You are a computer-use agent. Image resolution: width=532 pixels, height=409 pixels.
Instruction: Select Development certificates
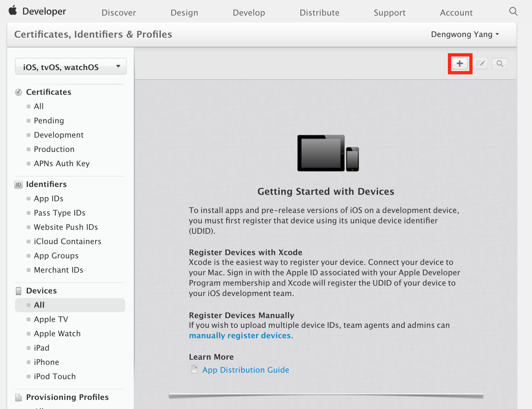pyautogui.click(x=59, y=135)
